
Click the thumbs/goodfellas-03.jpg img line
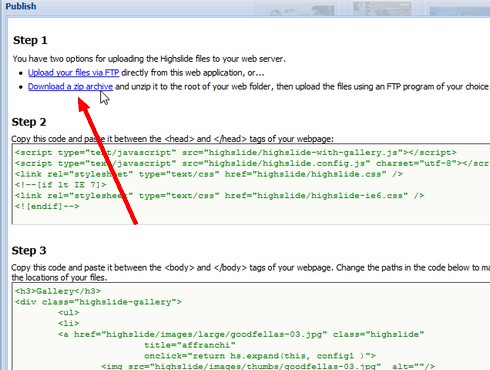pos(268,366)
